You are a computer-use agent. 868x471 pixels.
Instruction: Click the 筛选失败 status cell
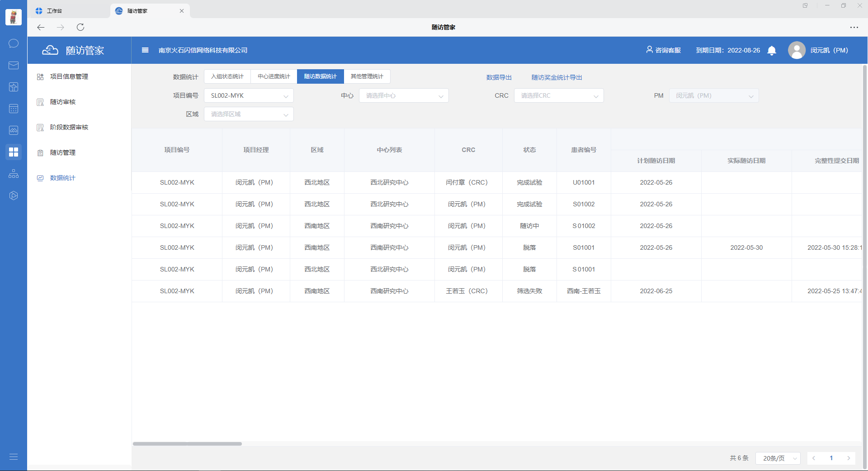coord(530,291)
